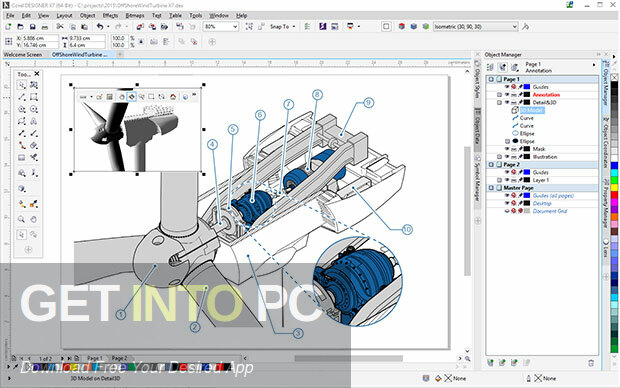
Task: Toggle visibility eye of Layer 1
Action: pyautogui.click(x=507, y=180)
